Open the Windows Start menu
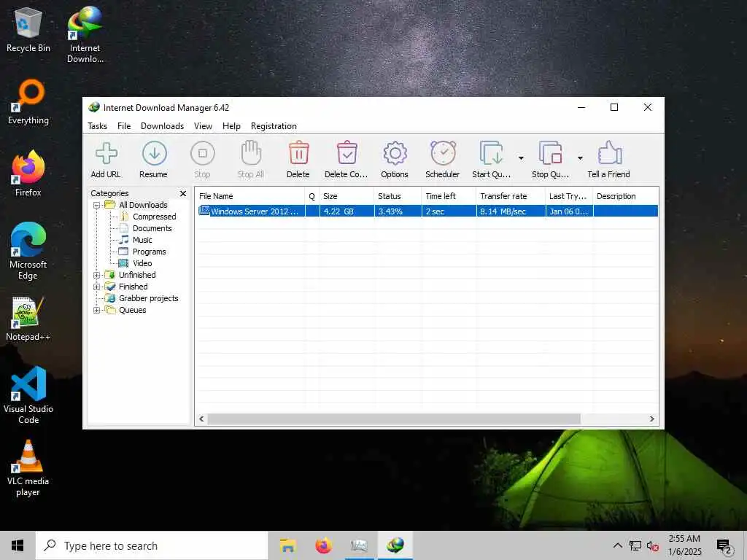This screenshot has height=560, width=747. (x=18, y=545)
